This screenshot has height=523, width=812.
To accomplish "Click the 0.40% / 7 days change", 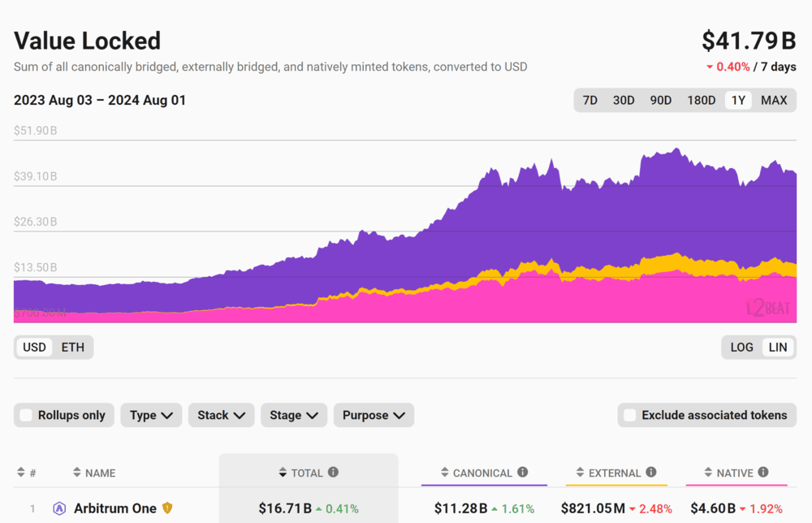I will click(751, 67).
